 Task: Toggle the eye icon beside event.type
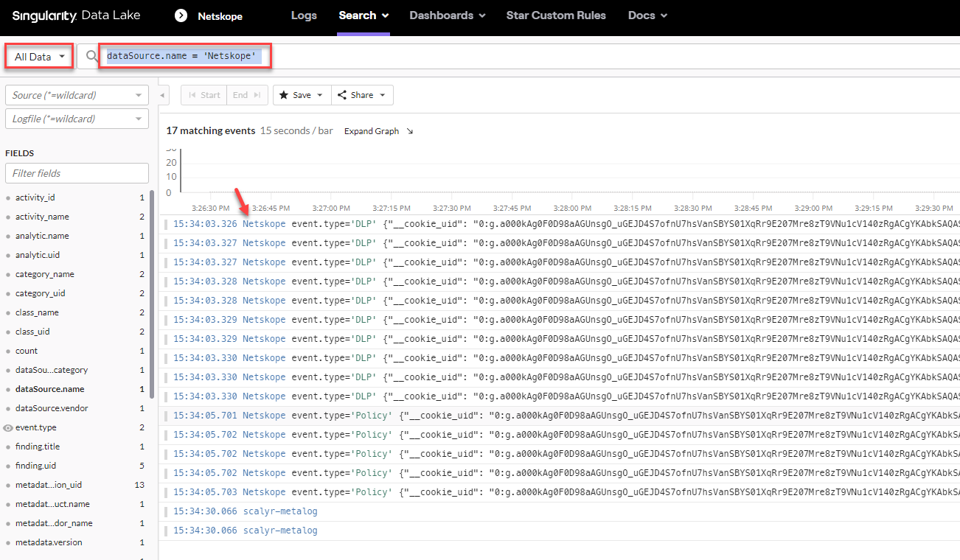[x=8, y=427]
